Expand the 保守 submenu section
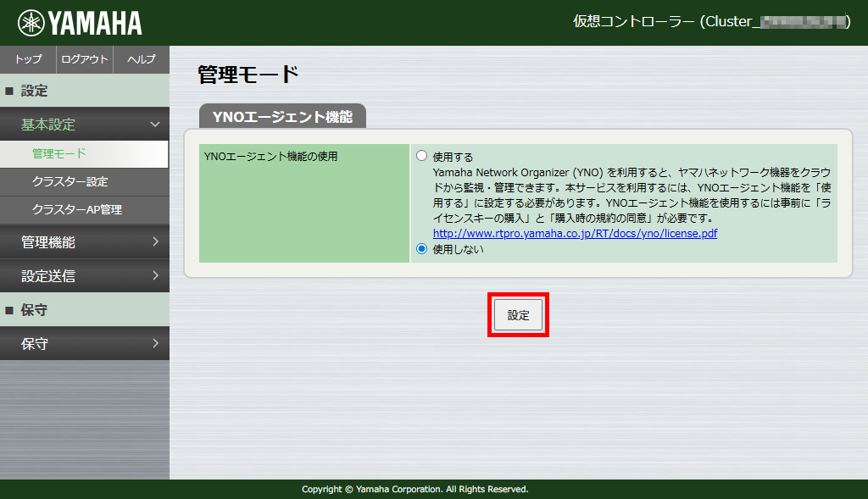Viewport: 868px width, 499px height. coord(85,344)
